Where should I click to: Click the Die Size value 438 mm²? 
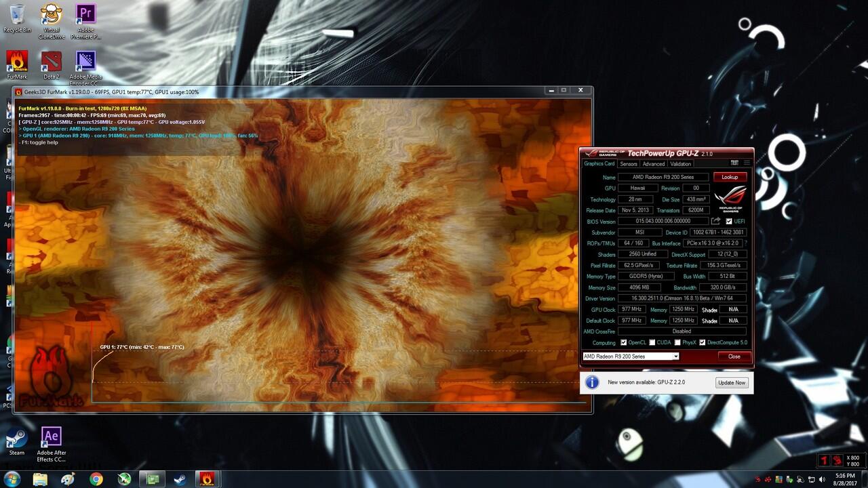click(696, 199)
